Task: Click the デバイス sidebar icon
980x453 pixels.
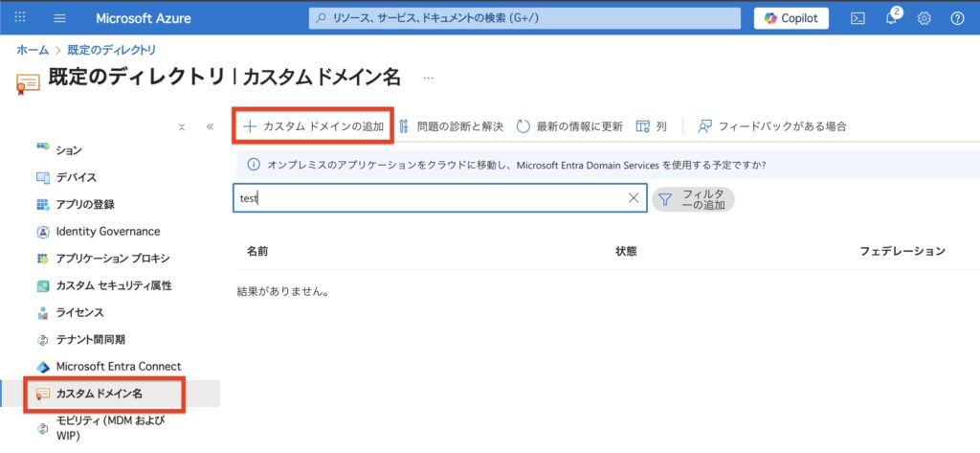Action: tap(42, 178)
